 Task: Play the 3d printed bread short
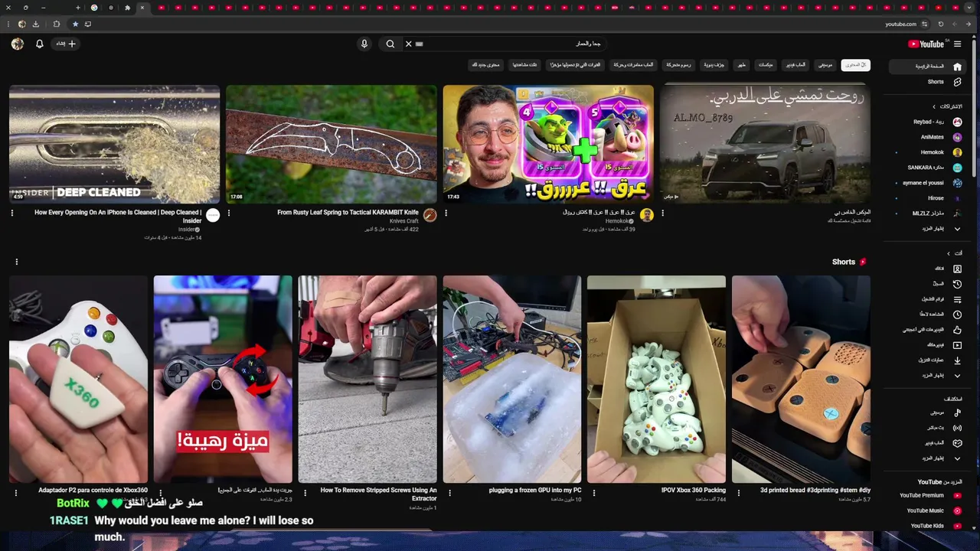tap(801, 379)
